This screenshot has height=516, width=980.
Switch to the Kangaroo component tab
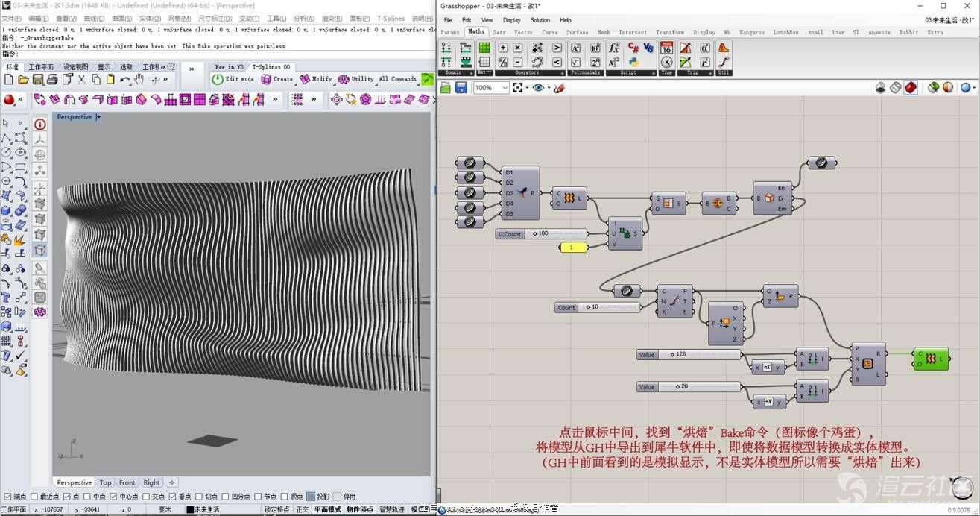pos(752,32)
